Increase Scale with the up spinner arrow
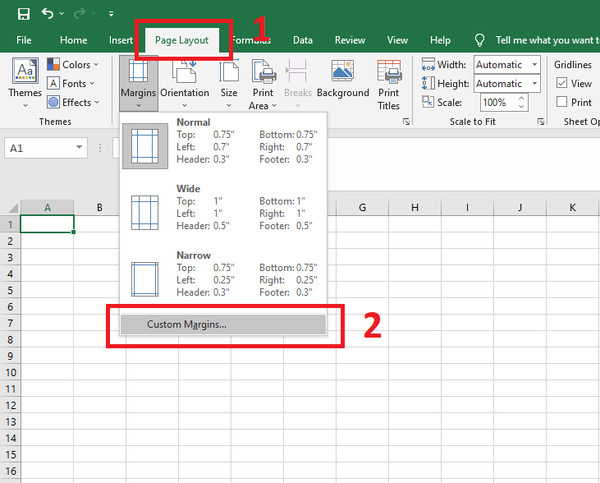 pos(521,98)
